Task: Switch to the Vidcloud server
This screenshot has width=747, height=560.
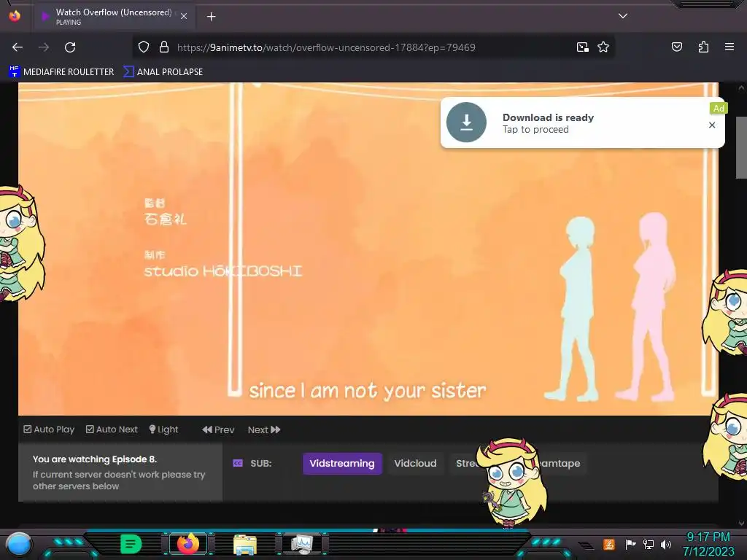Action: (x=415, y=463)
